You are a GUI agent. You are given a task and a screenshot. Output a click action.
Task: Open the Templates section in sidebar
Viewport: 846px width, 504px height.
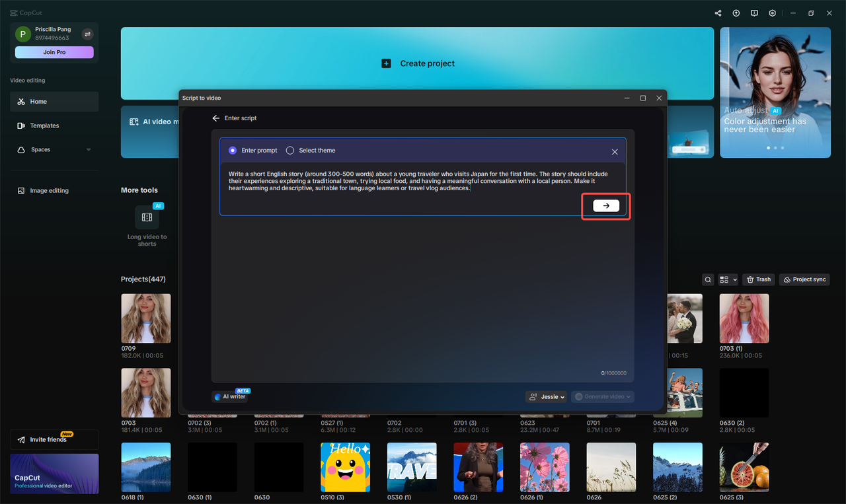54,126
